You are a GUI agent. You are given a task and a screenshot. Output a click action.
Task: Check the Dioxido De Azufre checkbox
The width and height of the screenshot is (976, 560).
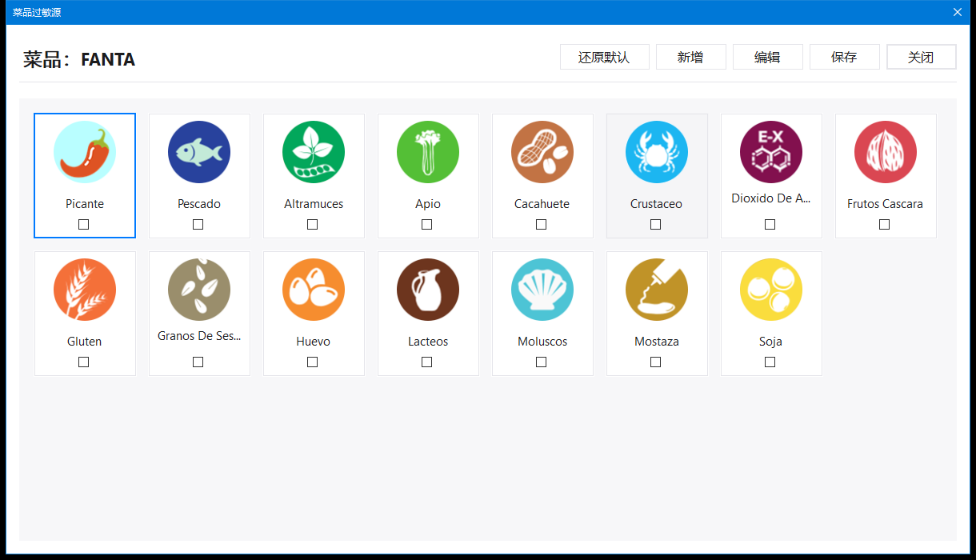point(770,225)
